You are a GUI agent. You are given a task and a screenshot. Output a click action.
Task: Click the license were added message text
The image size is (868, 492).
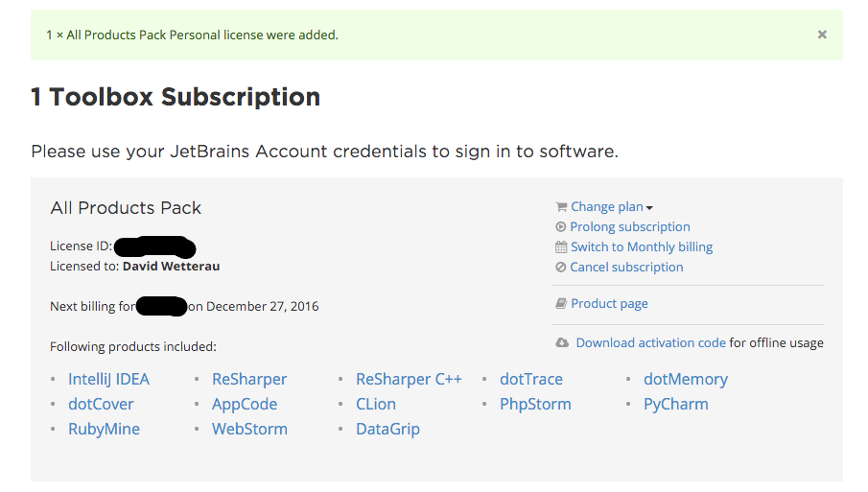pos(192,35)
